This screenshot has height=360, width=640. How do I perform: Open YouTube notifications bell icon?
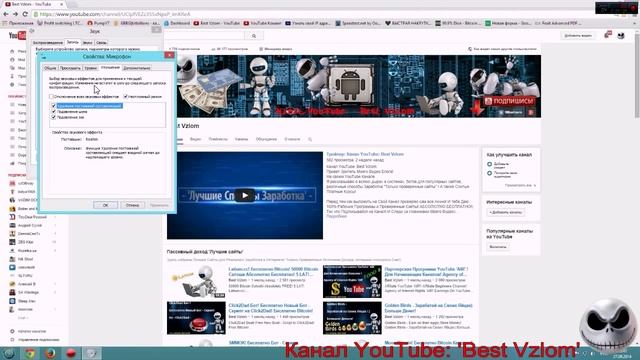tap(608, 35)
